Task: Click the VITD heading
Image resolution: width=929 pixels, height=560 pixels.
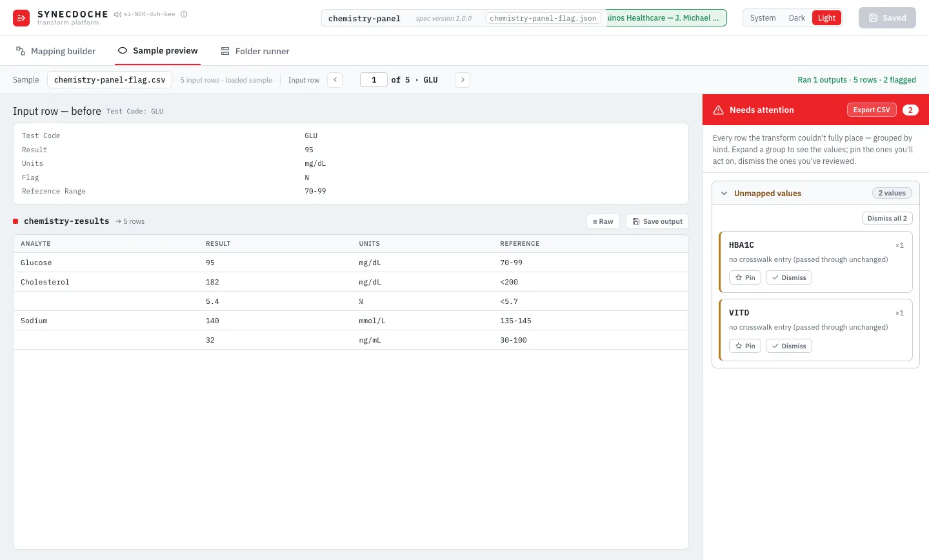Action: (x=739, y=313)
